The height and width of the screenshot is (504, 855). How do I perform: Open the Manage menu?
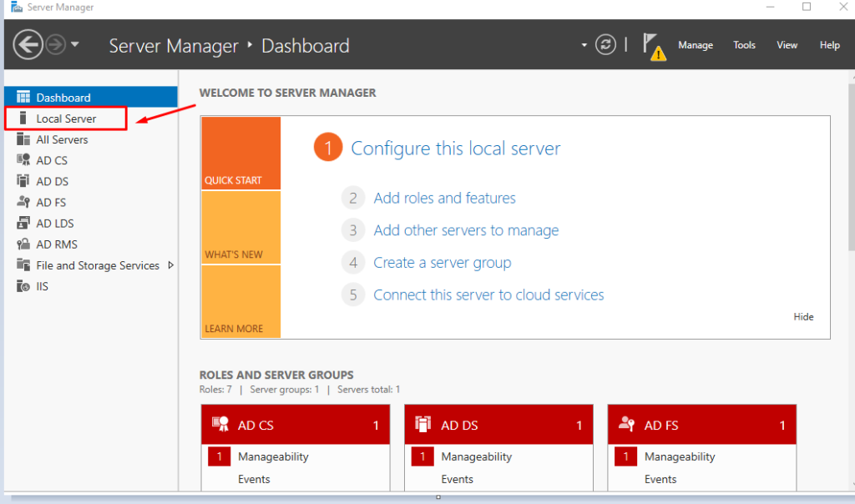point(695,45)
